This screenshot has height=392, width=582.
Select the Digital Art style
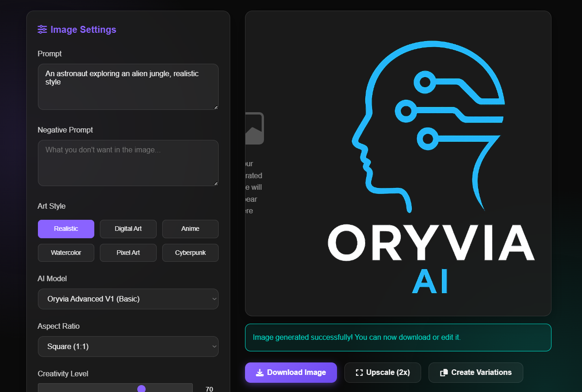(x=128, y=229)
